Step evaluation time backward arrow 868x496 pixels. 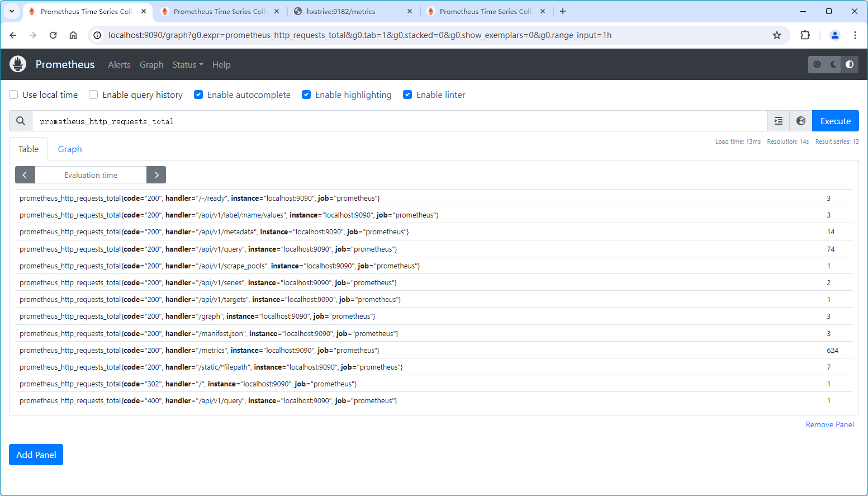[x=25, y=175]
